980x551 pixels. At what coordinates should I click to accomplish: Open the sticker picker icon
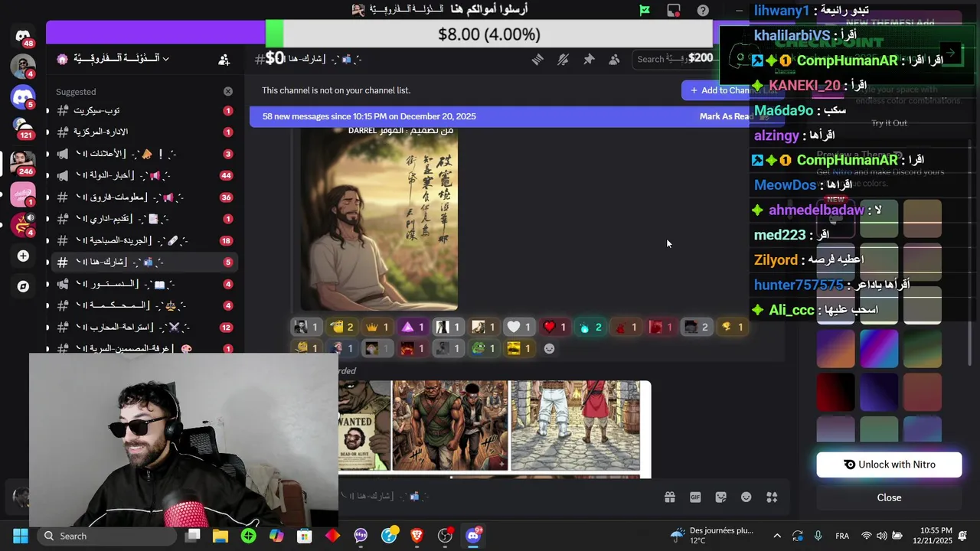coord(720,497)
